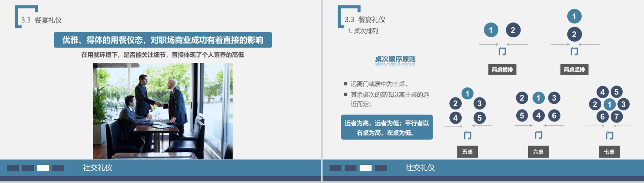The image size is (644, 183).
Task: Click the 两桌横排 label
Action: (x=502, y=69)
